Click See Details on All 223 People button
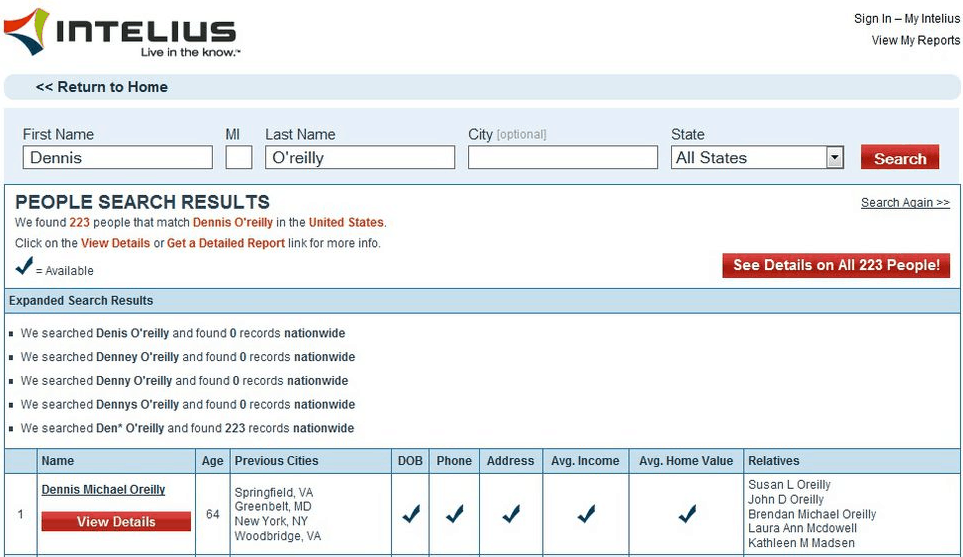This screenshot has width=963, height=557. coord(836,265)
